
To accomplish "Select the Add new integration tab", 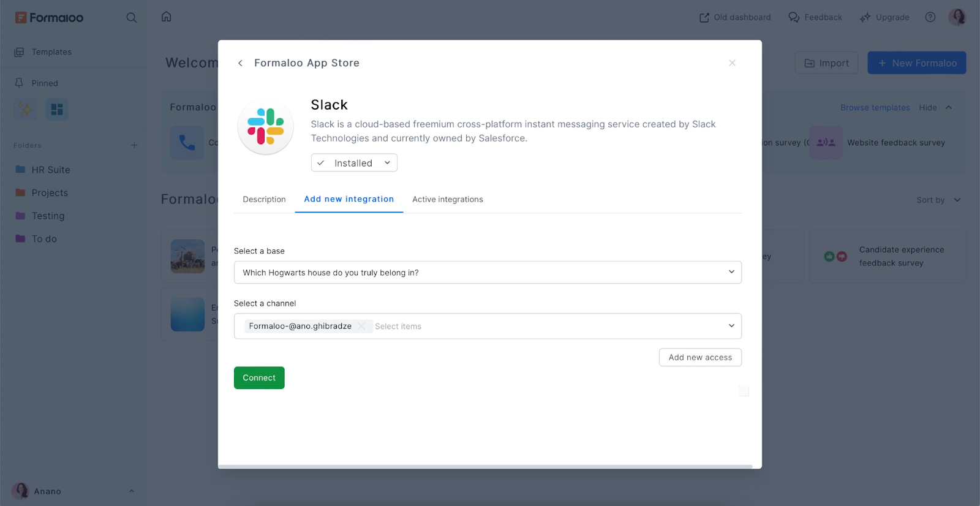I will 349,199.
